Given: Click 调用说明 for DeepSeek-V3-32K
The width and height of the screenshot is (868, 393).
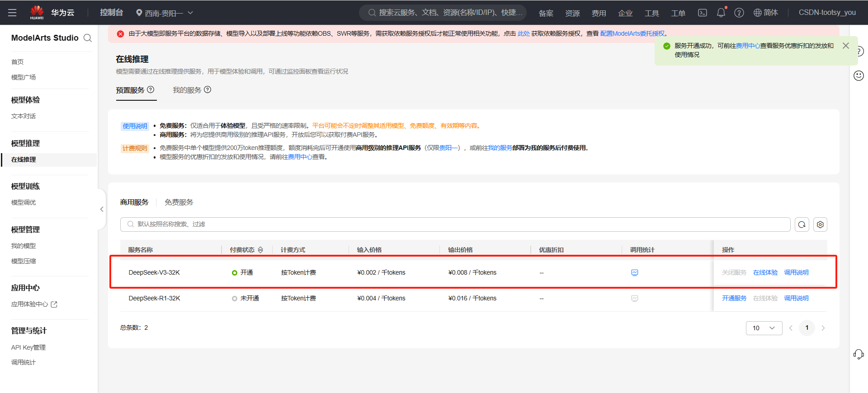Looking at the screenshot, I should [796, 272].
